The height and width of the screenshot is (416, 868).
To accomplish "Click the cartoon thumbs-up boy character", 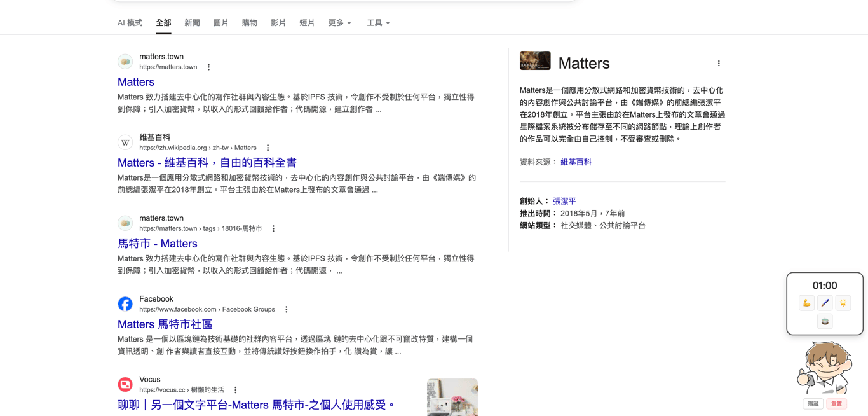I will (x=824, y=369).
